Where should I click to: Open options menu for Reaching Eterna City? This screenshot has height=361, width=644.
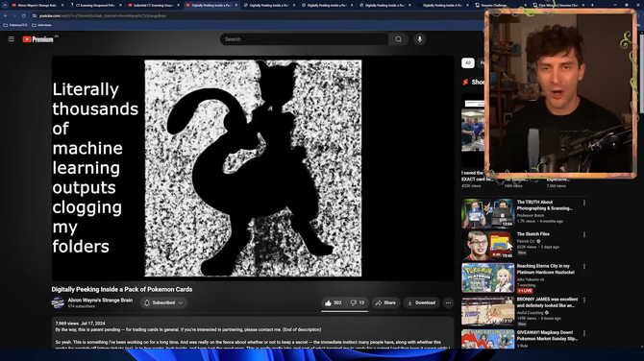pyautogui.click(x=584, y=267)
